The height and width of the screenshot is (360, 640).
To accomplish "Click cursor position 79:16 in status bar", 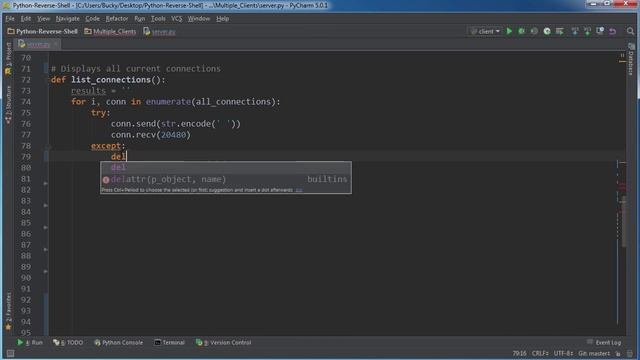I will click(519, 353).
